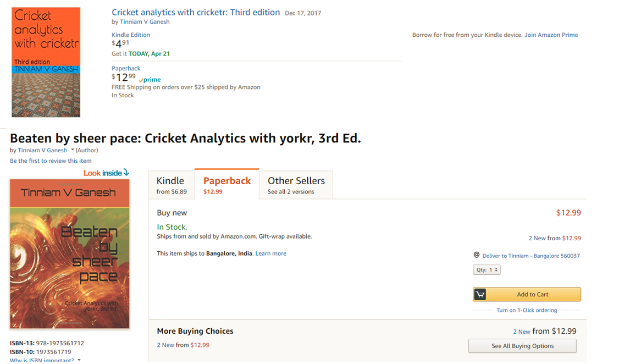Image resolution: width=619 pixels, height=364 pixels.
Task: Click 'Be the first to review this item'
Action: [x=51, y=160]
